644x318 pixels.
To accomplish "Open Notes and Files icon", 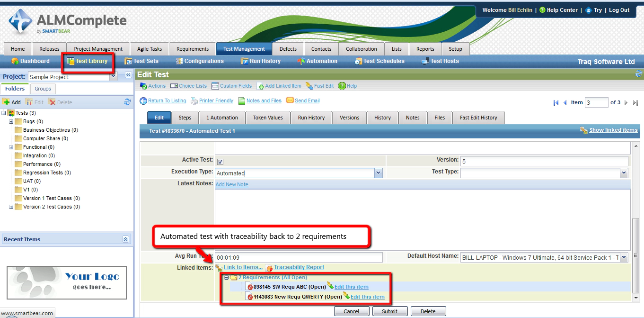I will pos(242,100).
